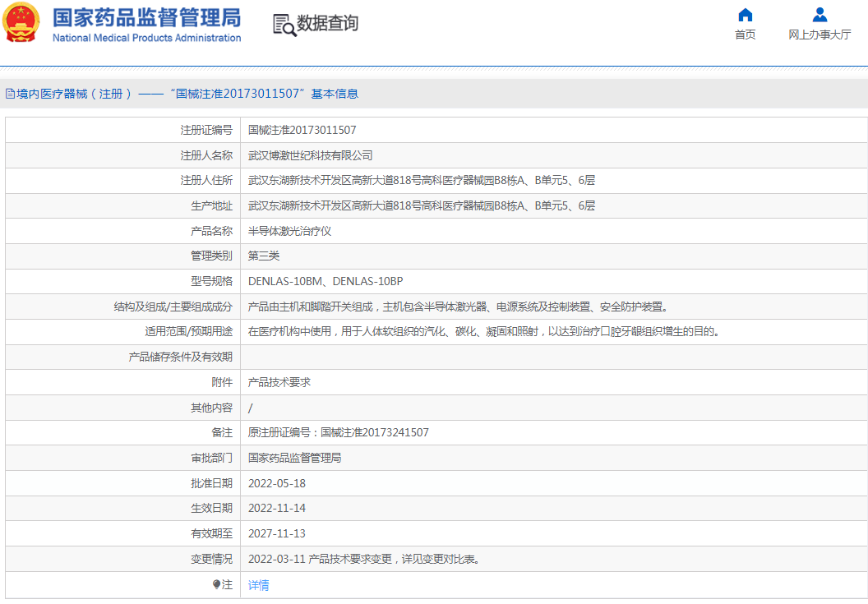Select remark 原注册证编号：国械注准20173241507
The width and height of the screenshot is (868, 604).
(338, 432)
